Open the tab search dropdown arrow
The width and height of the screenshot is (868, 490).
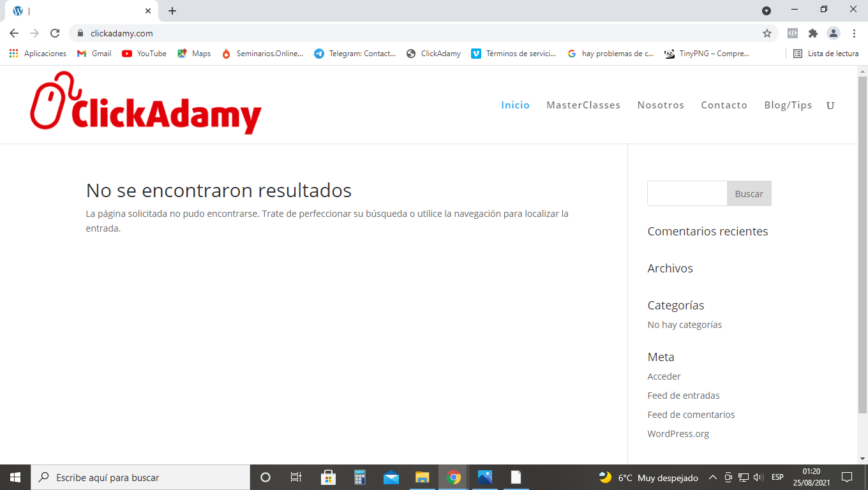point(767,11)
